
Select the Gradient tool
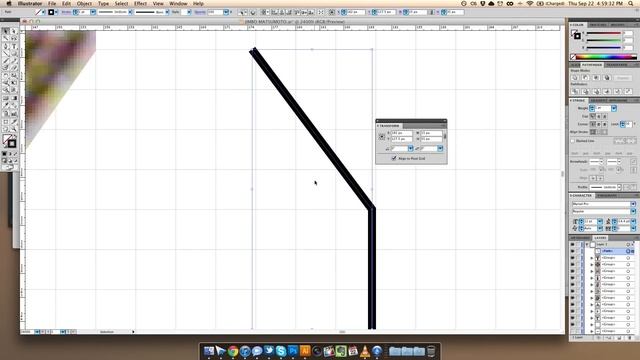(14, 98)
